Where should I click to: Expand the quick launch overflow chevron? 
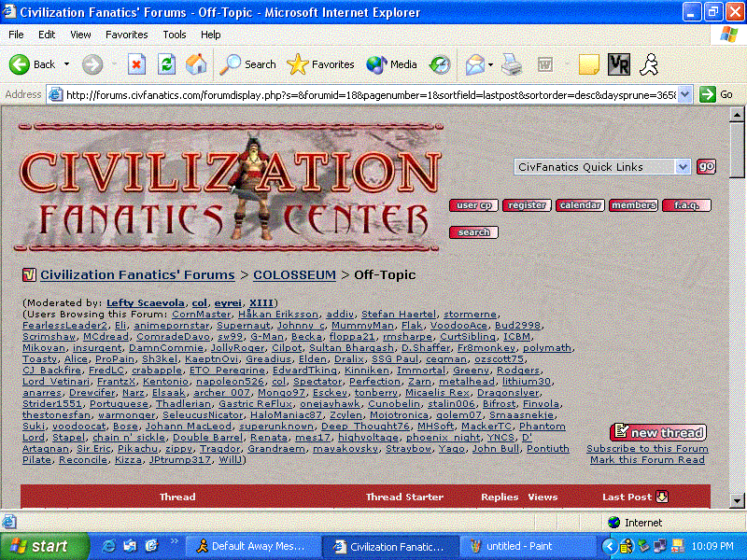(174, 541)
